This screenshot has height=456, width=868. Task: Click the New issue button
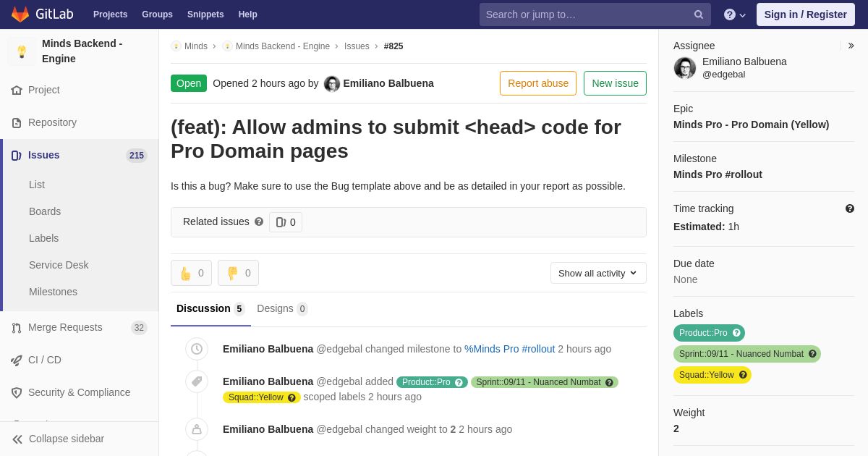[x=615, y=83]
